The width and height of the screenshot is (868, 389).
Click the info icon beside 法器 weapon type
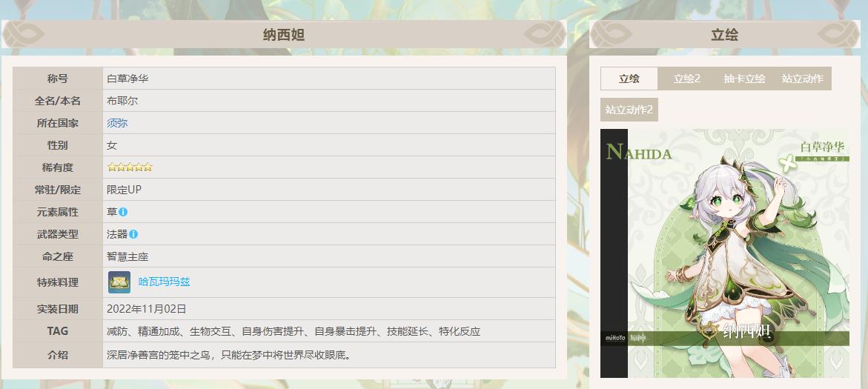coord(133,234)
